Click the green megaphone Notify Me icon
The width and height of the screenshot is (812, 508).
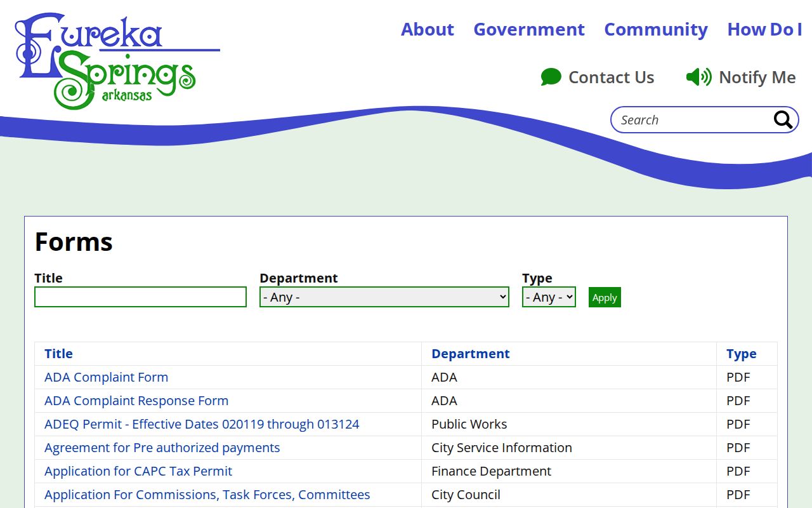[x=698, y=77]
